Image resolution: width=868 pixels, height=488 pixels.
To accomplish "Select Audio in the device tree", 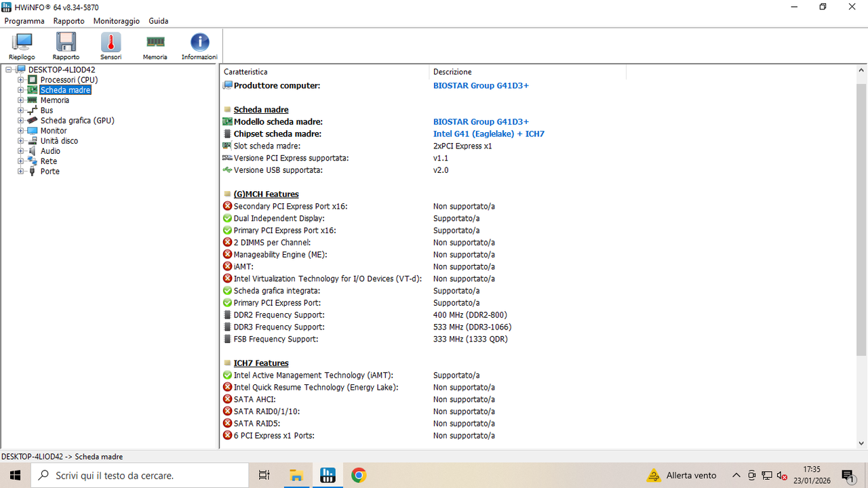I will click(x=50, y=151).
